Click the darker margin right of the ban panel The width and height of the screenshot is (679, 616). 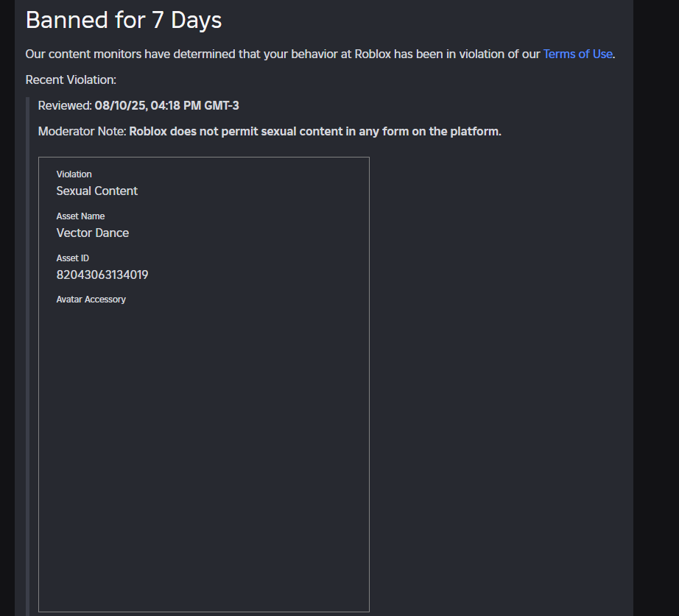click(655, 294)
